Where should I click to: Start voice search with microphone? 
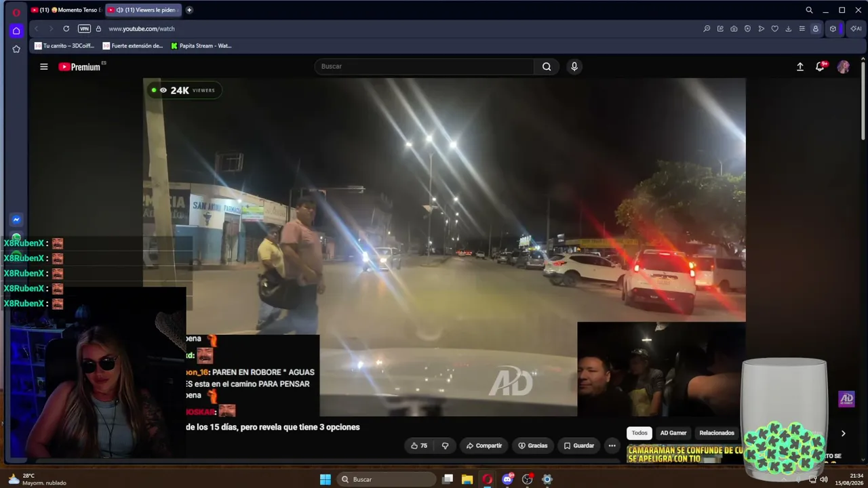574,66
